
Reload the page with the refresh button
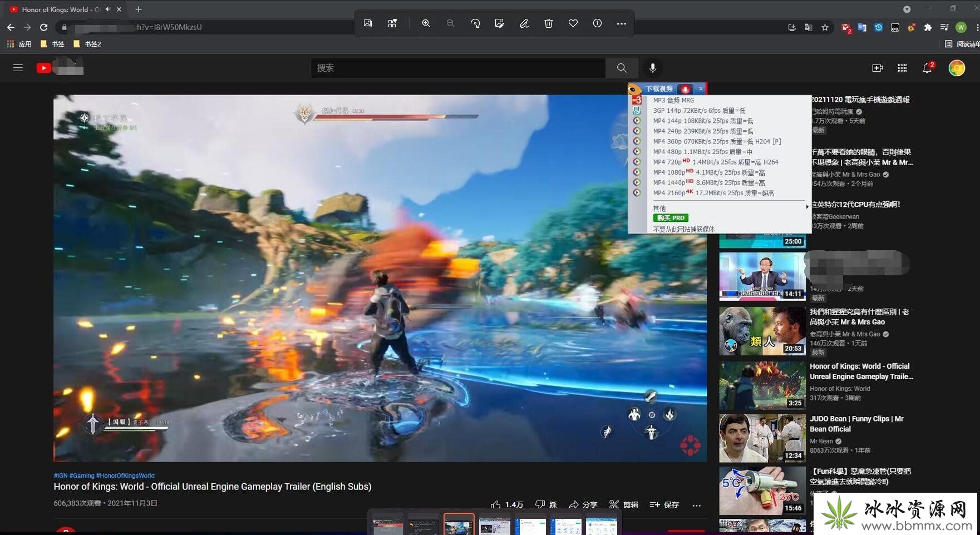pos(44,27)
